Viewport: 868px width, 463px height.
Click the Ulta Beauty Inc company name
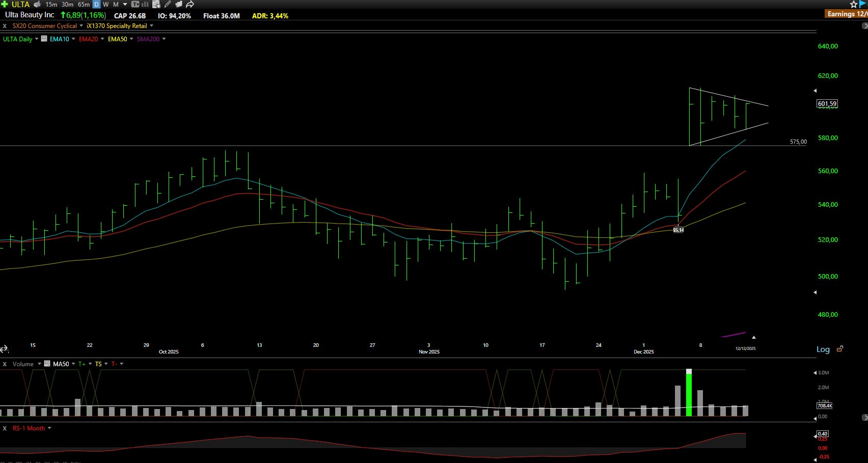(x=30, y=15)
